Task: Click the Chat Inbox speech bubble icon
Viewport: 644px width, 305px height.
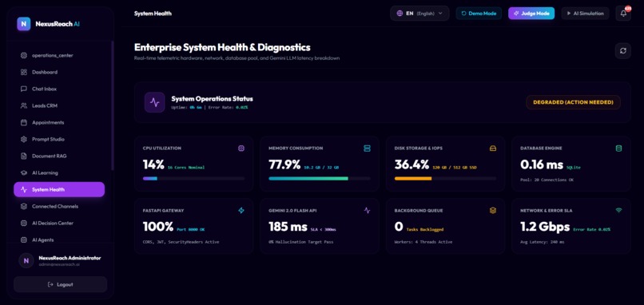Action: 24,89
